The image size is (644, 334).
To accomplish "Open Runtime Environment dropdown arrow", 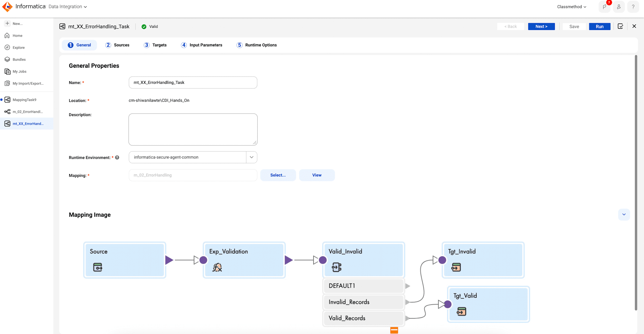I will (x=251, y=157).
